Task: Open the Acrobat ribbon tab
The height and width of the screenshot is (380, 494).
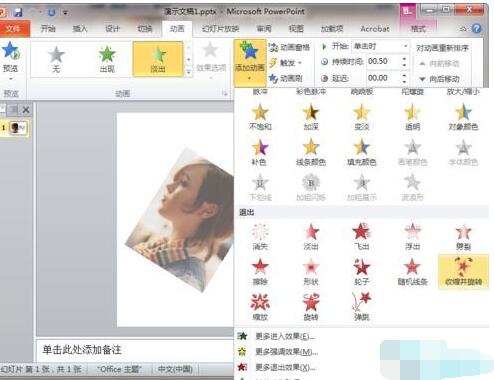Action: pos(375,29)
